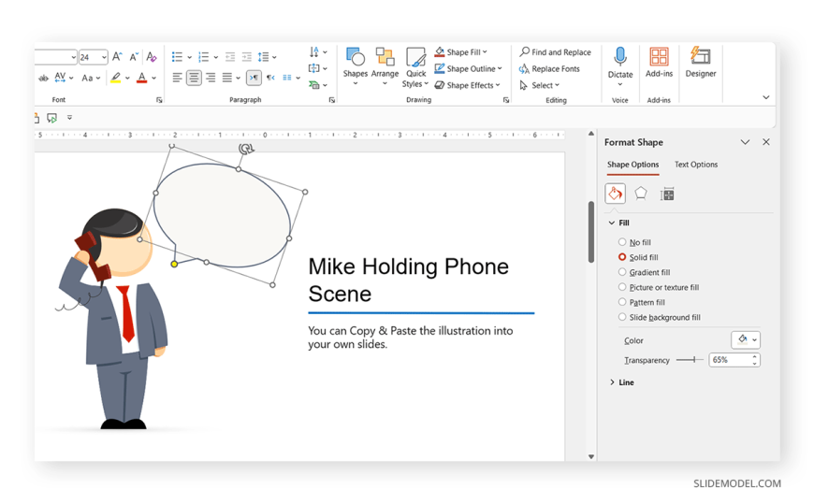Set right-to-left text direction
Screen dimensions: 814x504
(270, 78)
